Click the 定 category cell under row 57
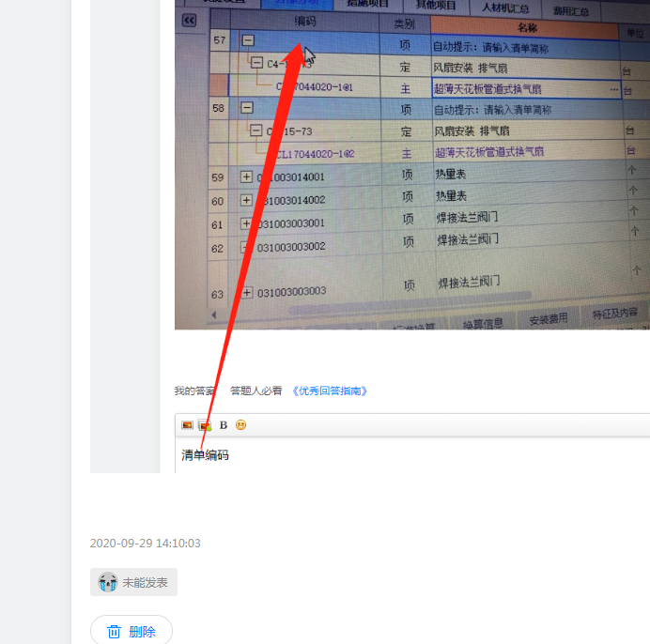 [x=405, y=67]
